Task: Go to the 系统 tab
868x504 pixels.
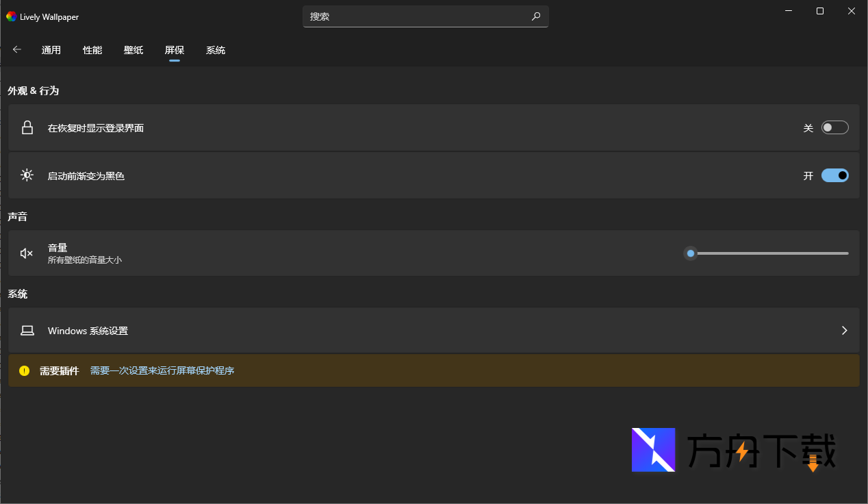Action: pyautogui.click(x=216, y=50)
